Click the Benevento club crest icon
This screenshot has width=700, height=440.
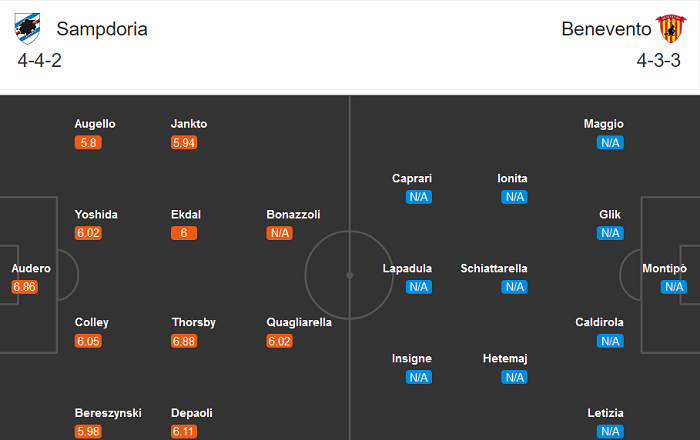[668, 28]
